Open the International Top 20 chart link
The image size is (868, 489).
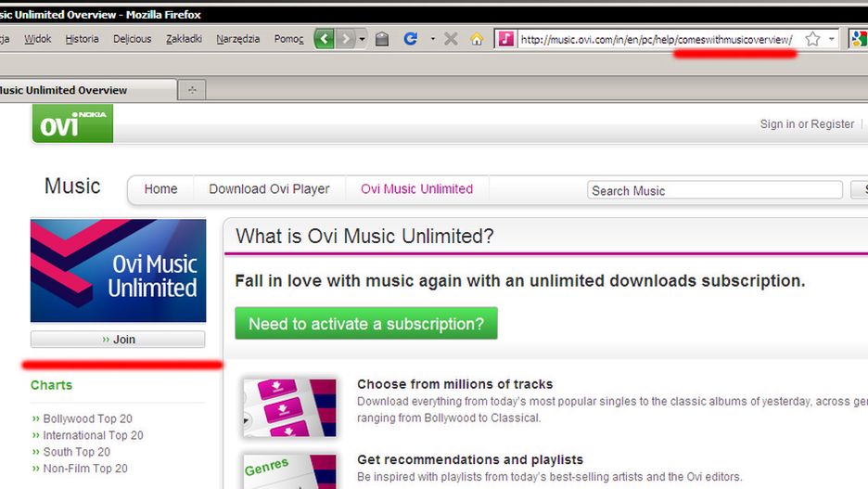pyautogui.click(x=93, y=435)
